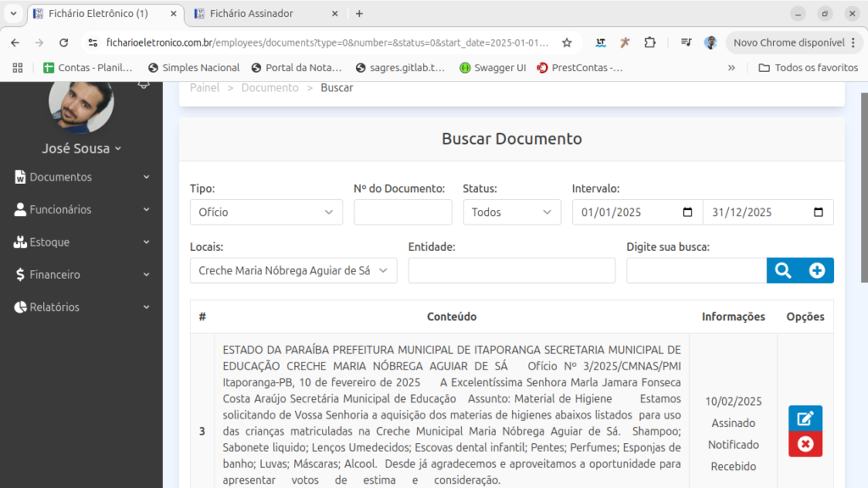Open the Todos os favoritos folder
The height and width of the screenshot is (488, 868).
[x=808, y=68]
